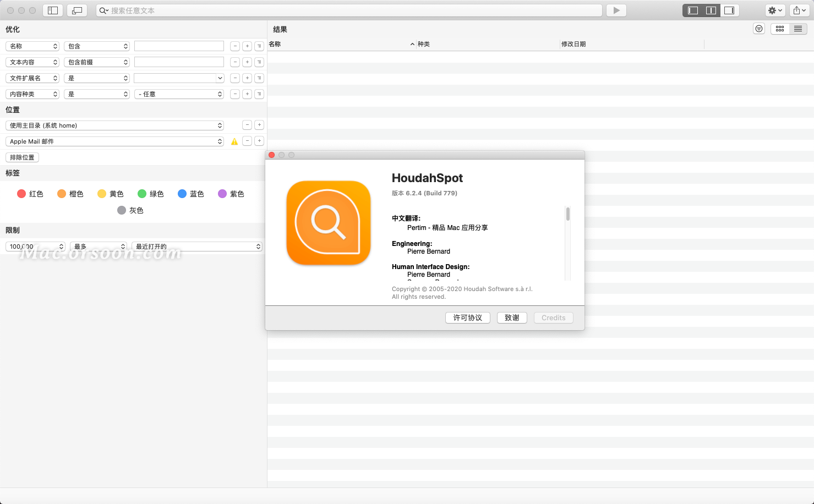Click the HoudahSpot app icon image

[329, 223]
